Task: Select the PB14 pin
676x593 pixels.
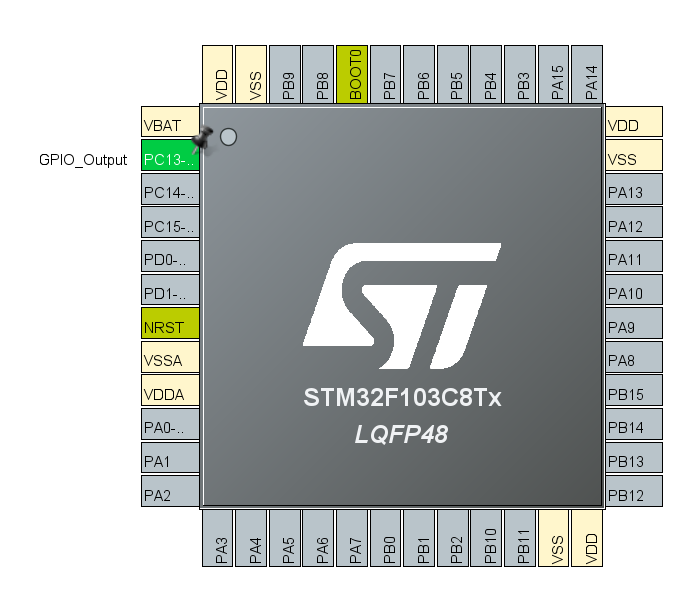Action: coord(634,424)
